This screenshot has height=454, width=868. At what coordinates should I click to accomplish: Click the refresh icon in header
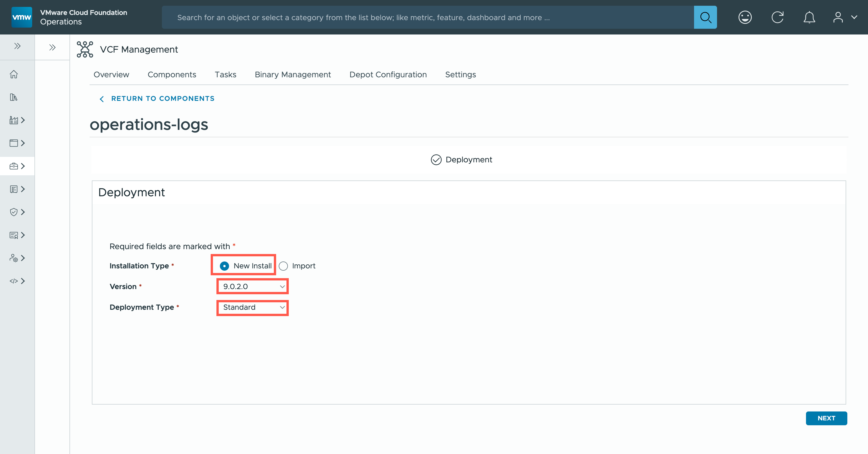pyautogui.click(x=777, y=17)
